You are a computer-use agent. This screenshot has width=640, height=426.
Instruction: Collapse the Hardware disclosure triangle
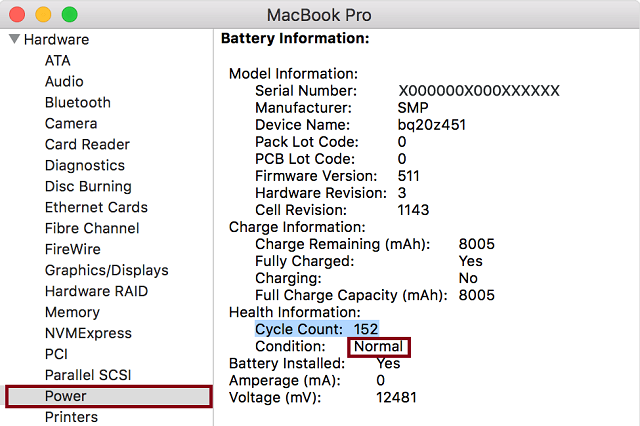14,39
